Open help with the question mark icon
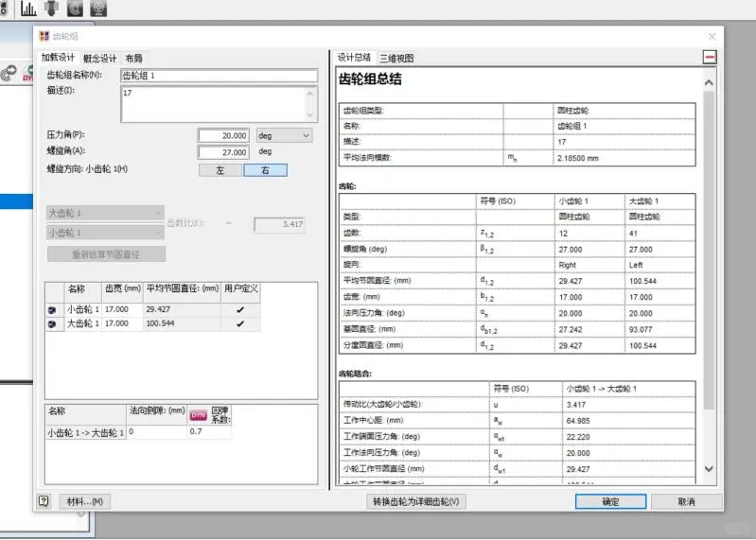756x540 pixels. [x=44, y=501]
